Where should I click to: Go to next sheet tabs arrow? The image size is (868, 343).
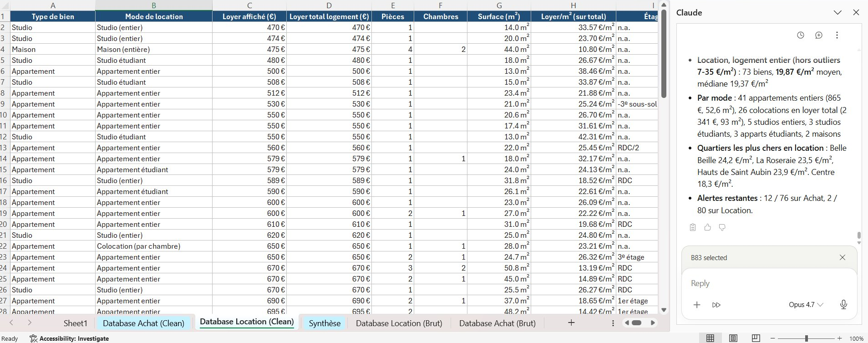point(30,323)
